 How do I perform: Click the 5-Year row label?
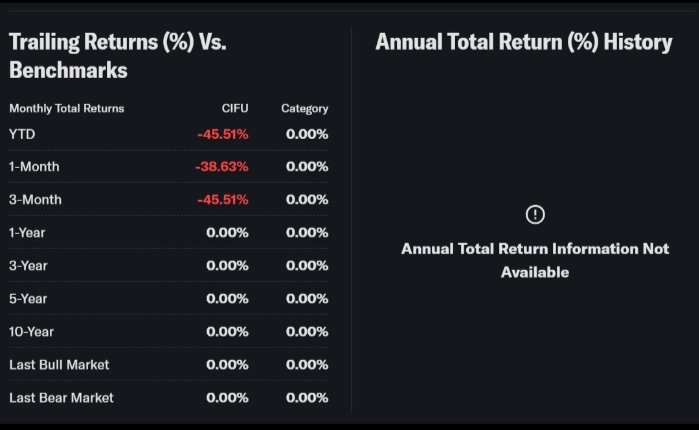(28, 299)
